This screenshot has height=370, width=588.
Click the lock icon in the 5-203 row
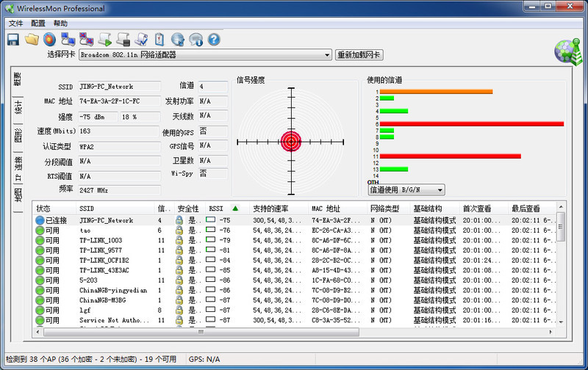point(179,280)
